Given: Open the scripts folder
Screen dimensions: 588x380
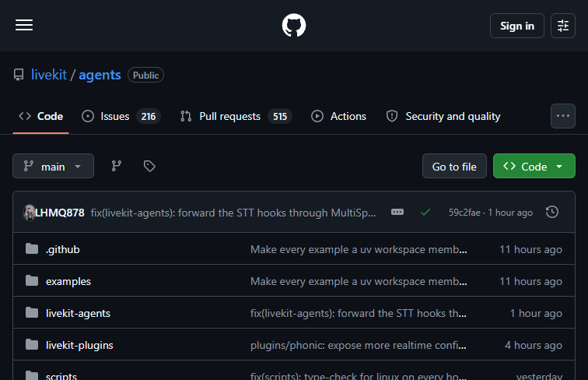Looking at the screenshot, I should click(61, 376).
